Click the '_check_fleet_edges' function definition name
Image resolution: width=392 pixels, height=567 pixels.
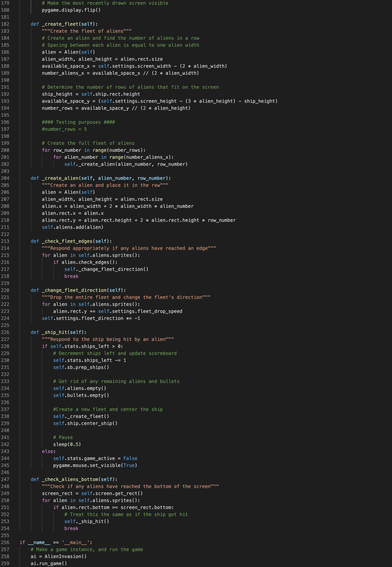pyautogui.click(x=67, y=241)
